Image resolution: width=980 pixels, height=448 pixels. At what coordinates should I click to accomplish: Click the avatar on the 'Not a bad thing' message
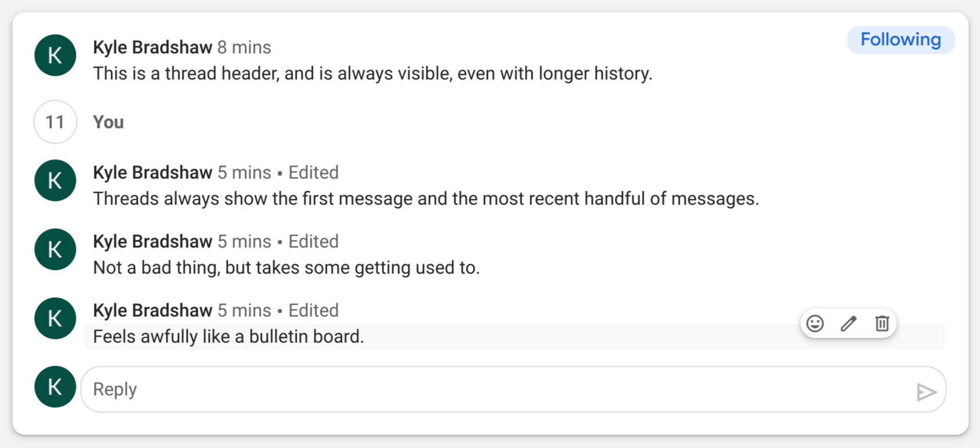(54, 249)
